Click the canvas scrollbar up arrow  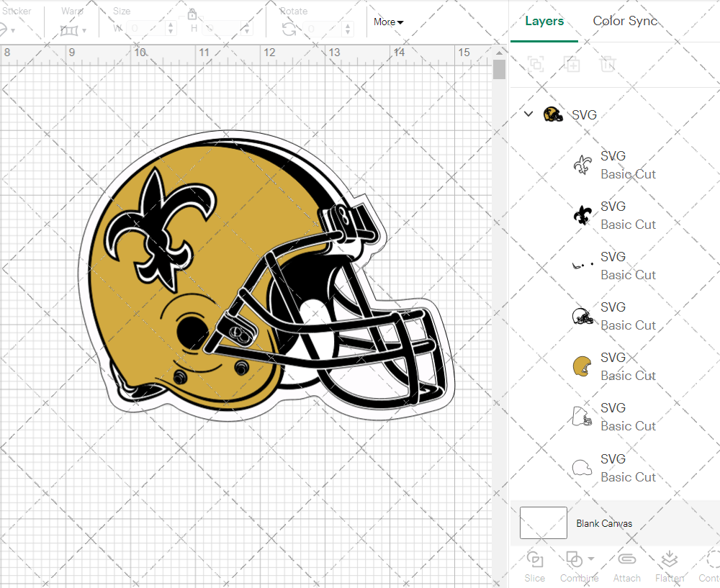pyautogui.click(x=499, y=51)
